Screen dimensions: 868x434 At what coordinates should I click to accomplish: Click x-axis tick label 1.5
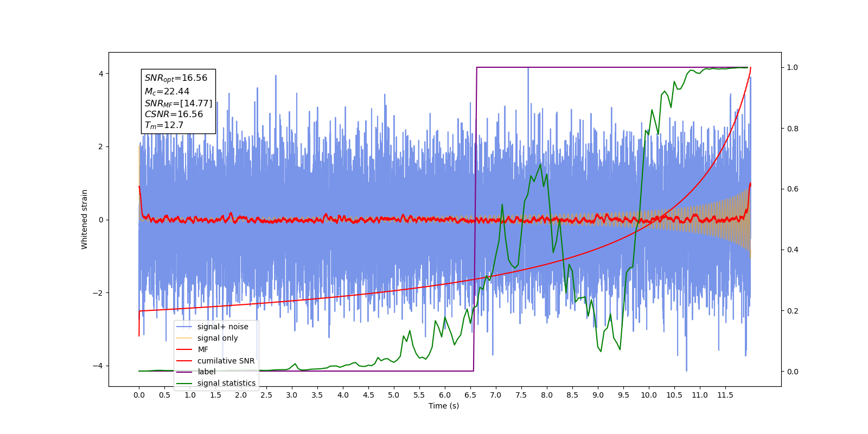[215, 395]
